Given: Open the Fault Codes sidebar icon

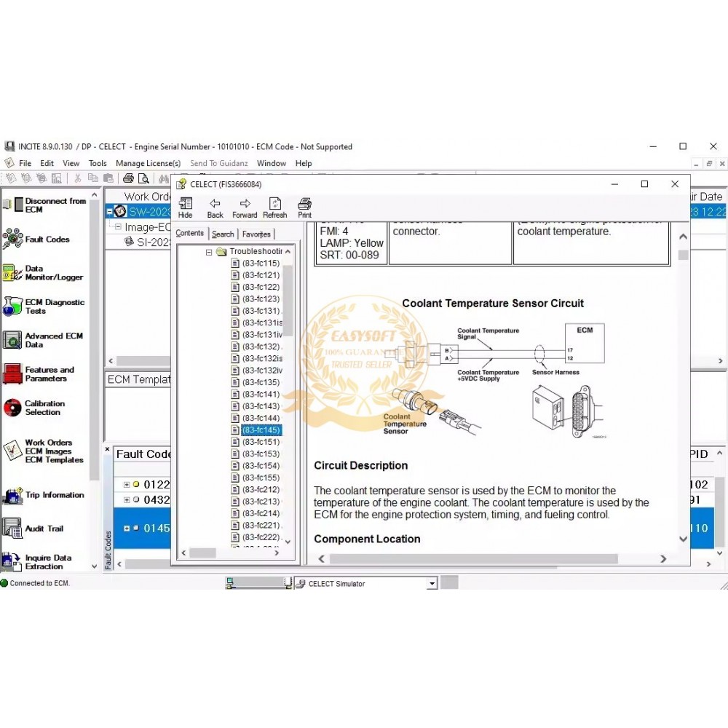Looking at the screenshot, I should coord(12,239).
